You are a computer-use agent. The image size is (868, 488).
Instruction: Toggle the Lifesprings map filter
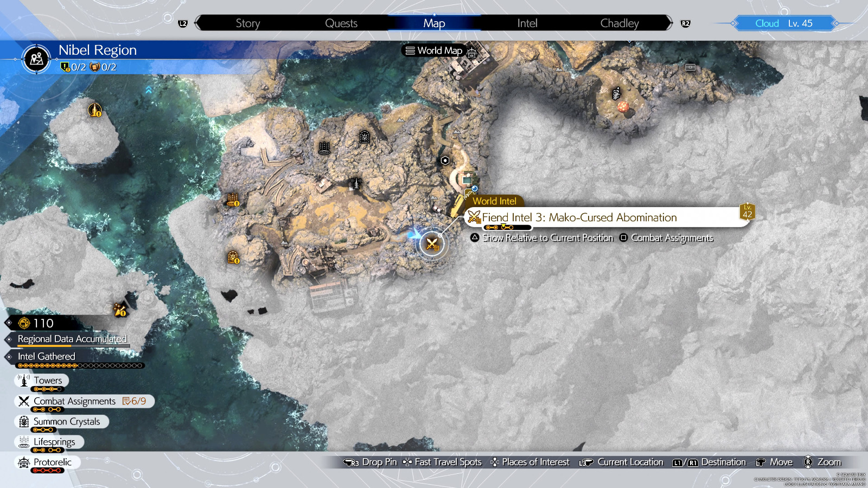coord(49,442)
